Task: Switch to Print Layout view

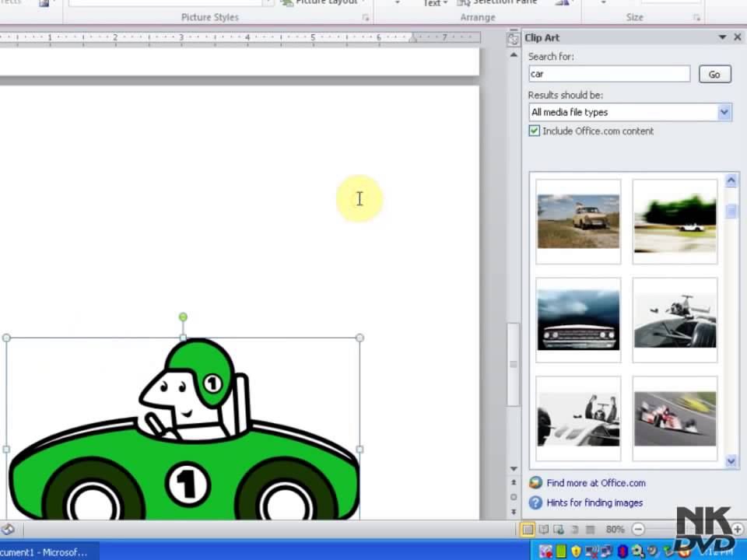Action: pos(528,530)
